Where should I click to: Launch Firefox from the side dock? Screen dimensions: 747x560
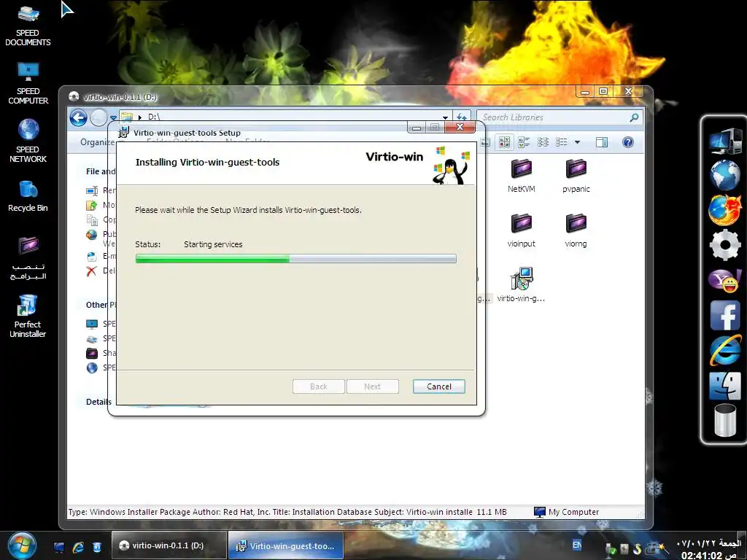(724, 210)
